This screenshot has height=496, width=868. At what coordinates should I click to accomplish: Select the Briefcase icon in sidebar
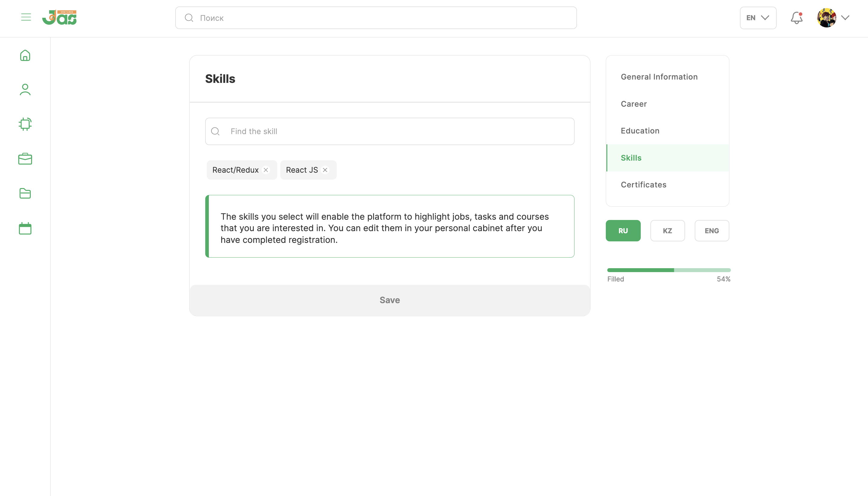(26, 159)
